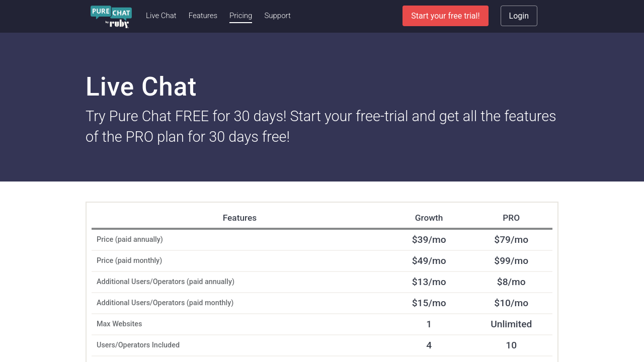Click the Pure Chat by Ruby logo
The width and height of the screenshot is (644, 362).
[111, 16]
